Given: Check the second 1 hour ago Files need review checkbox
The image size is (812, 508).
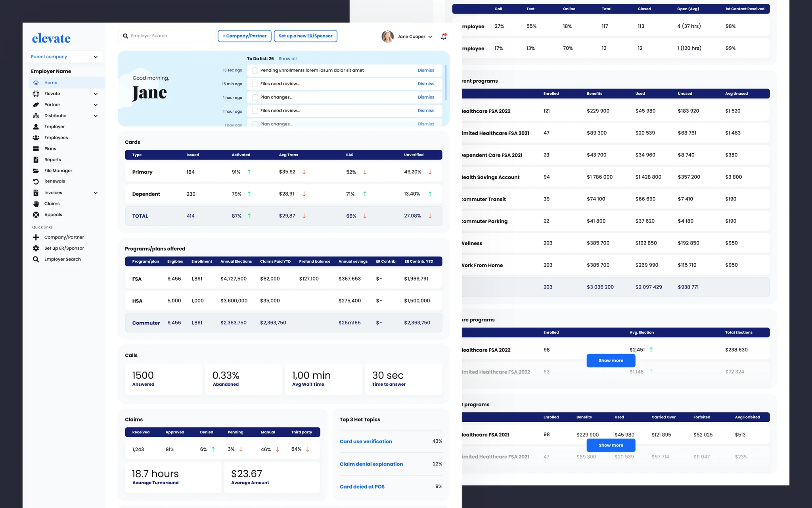Looking at the screenshot, I should click(x=255, y=111).
